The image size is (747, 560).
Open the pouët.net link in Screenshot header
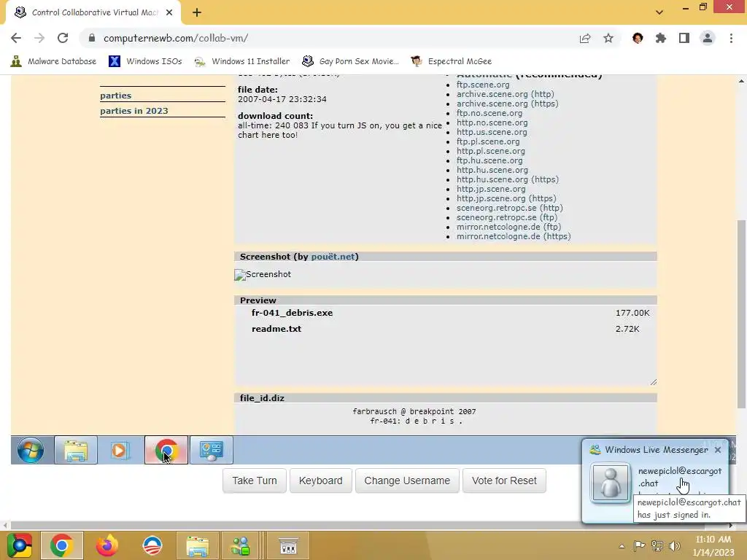pyautogui.click(x=333, y=256)
